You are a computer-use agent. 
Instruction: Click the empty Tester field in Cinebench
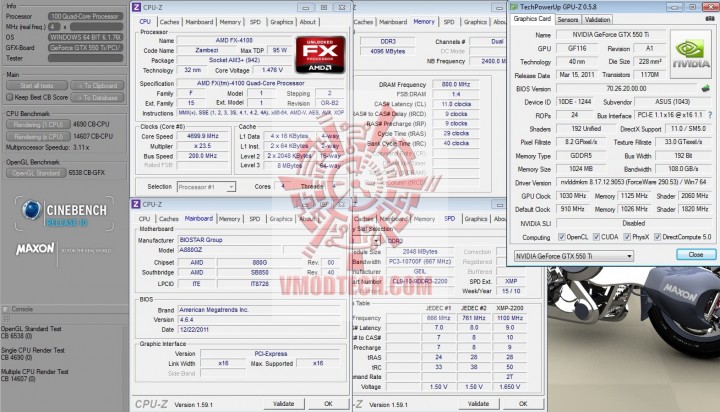85,58
